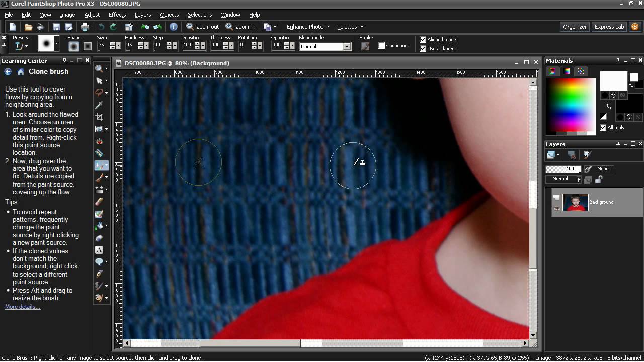This screenshot has width=644, height=362.
Task: Select the square brush shape
Action: [87, 46]
